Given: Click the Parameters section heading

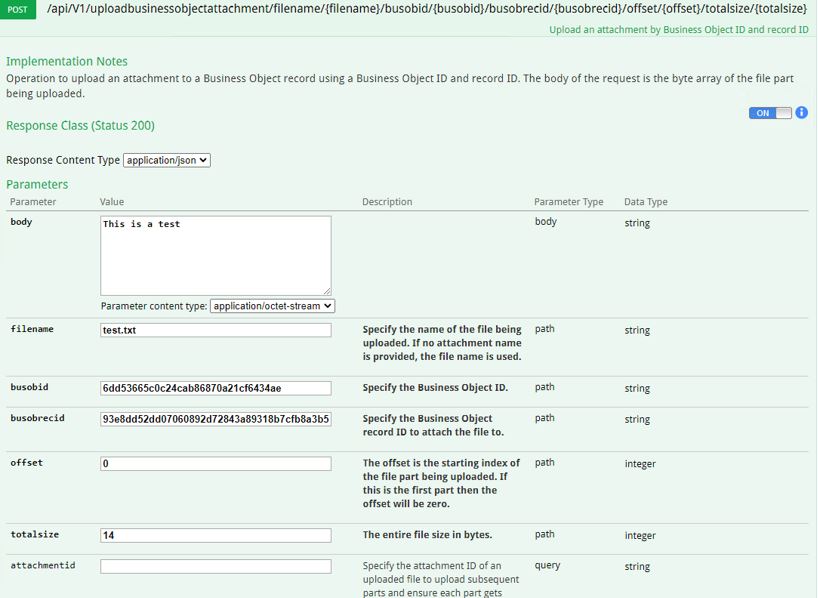Looking at the screenshot, I should point(37,184).
